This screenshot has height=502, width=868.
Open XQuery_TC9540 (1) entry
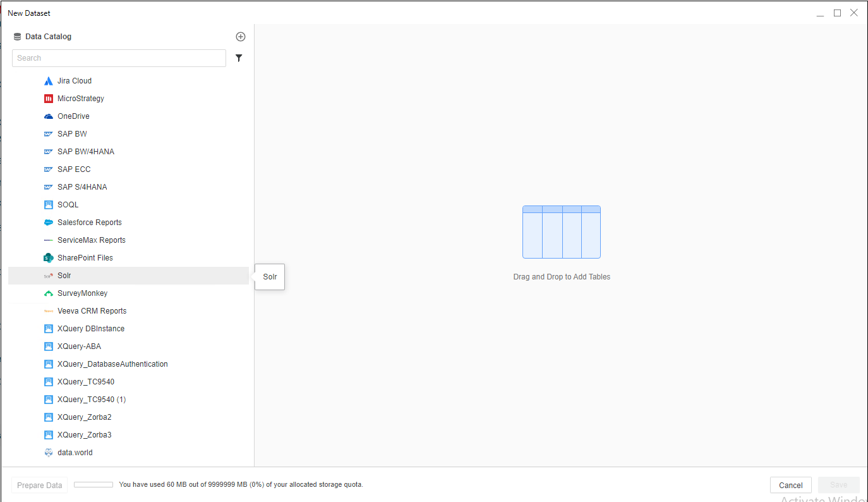pyautogui.click(x=128, y=400)
